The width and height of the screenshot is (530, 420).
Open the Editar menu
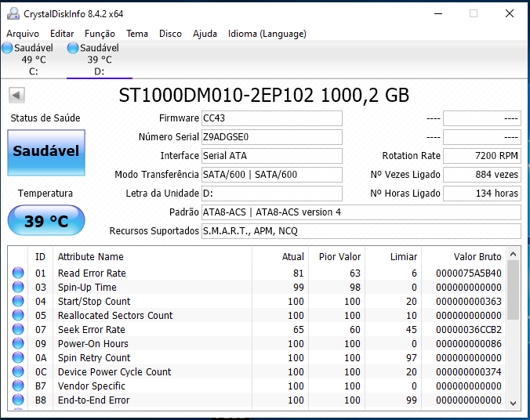[62, 34]
